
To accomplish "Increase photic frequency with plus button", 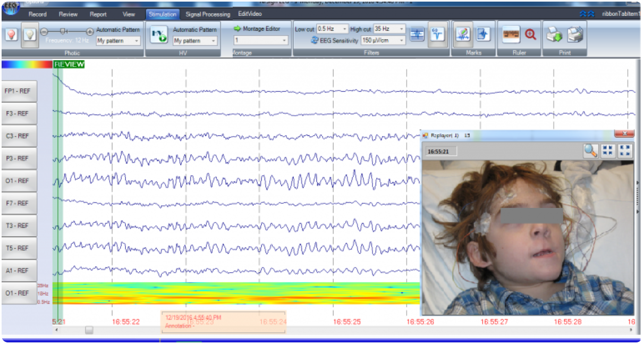I will [90, 31].
